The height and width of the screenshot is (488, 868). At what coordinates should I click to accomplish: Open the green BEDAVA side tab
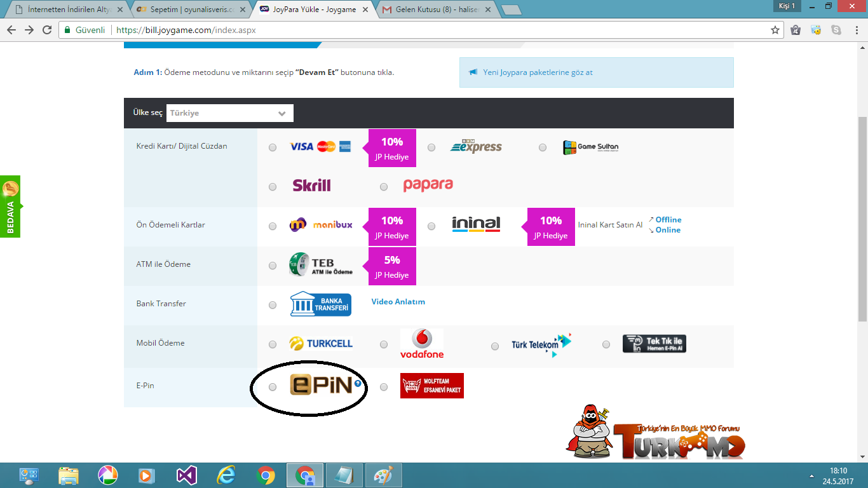point(10,207)
